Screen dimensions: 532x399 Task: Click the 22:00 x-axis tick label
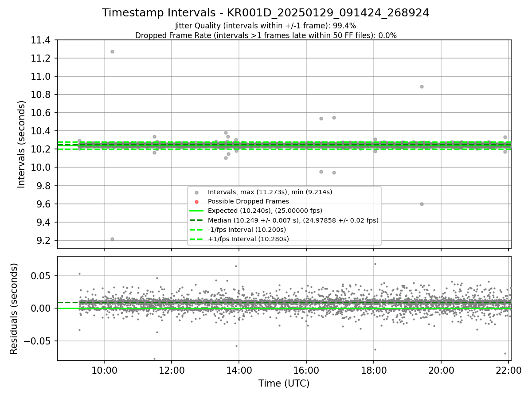click(509, 370)
